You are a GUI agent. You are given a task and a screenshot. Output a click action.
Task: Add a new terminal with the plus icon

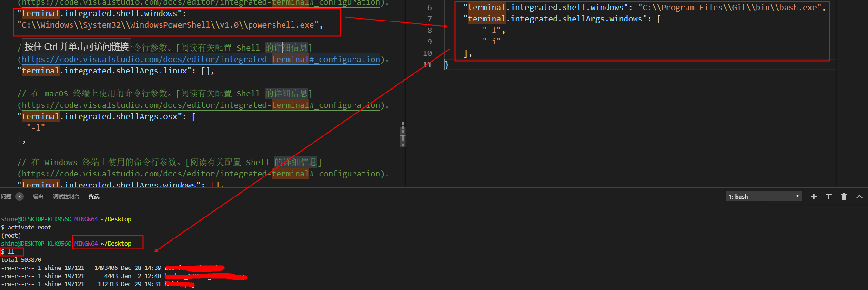813,197
